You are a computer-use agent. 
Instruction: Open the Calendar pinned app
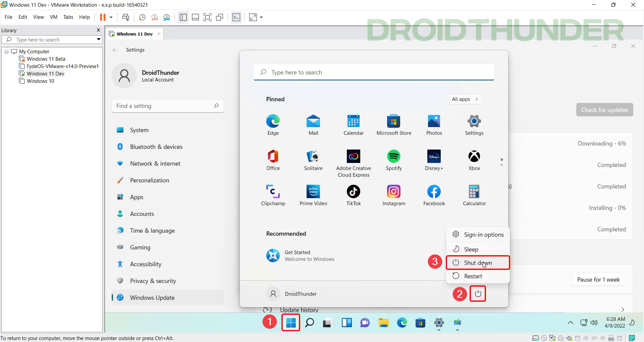pos(354,125)
